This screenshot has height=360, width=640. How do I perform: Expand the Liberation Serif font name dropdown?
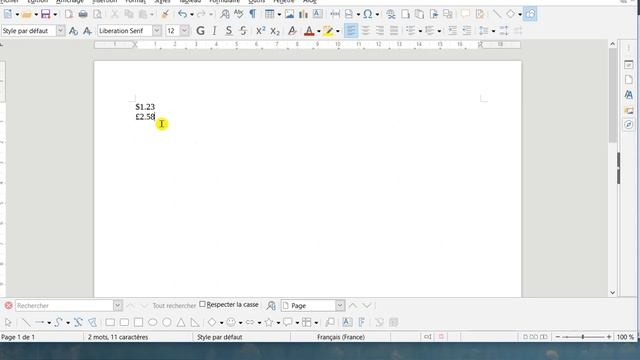(157, 31)
